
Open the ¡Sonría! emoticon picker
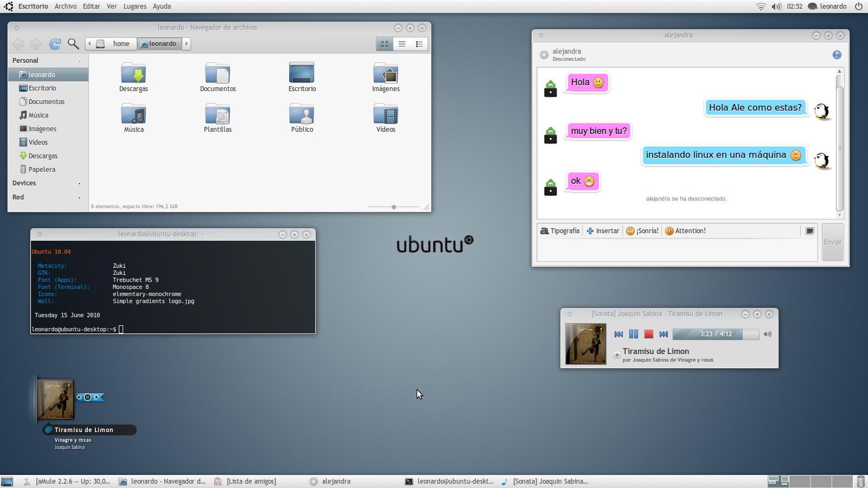click(x=642, y=231)
